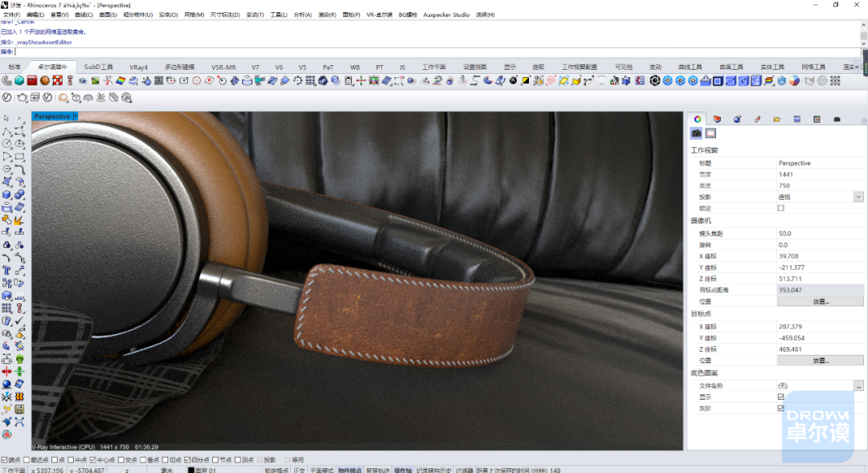The width and height of the screenshot is (868, 473).
Task: Open the Layers panel tab icon
Action: click(x=718, y=119)
